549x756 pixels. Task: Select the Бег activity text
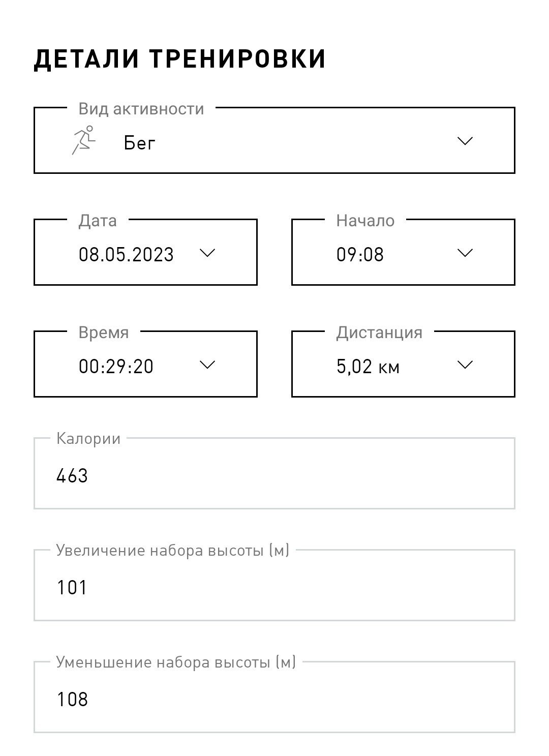click(139, 143)
